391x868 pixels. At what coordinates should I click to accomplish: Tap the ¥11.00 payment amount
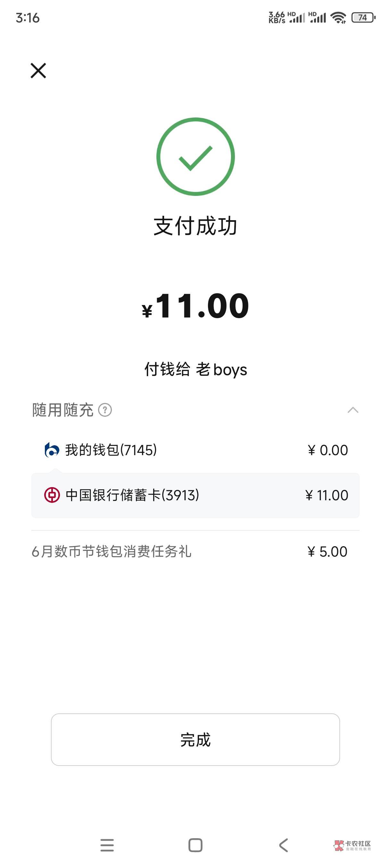[x=196, y=306]
